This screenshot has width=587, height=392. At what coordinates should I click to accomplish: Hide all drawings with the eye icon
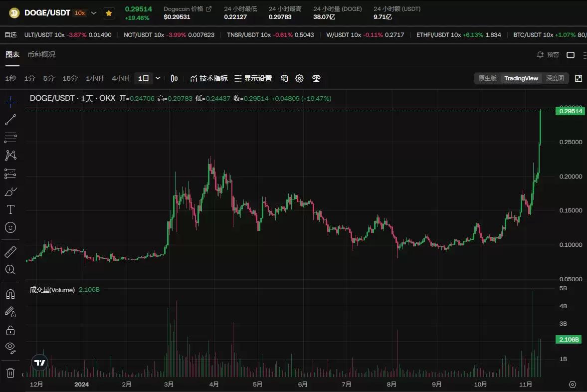click(x=10, y=347)
